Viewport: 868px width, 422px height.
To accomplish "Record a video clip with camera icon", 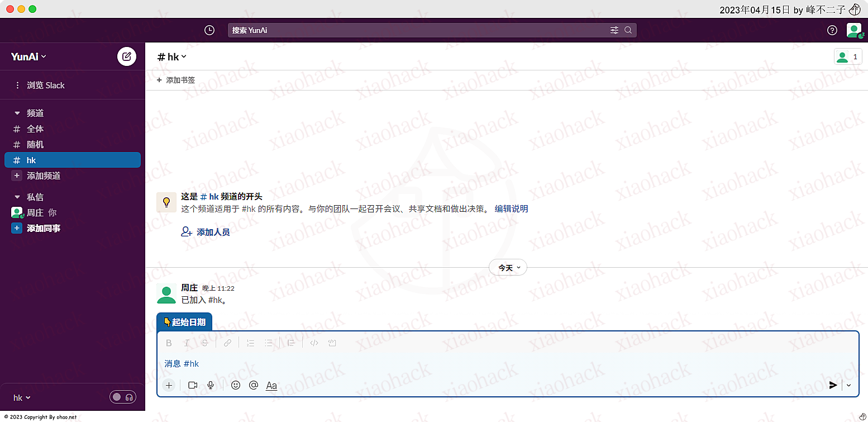I will pyautogui.click(x=193, y=385).
